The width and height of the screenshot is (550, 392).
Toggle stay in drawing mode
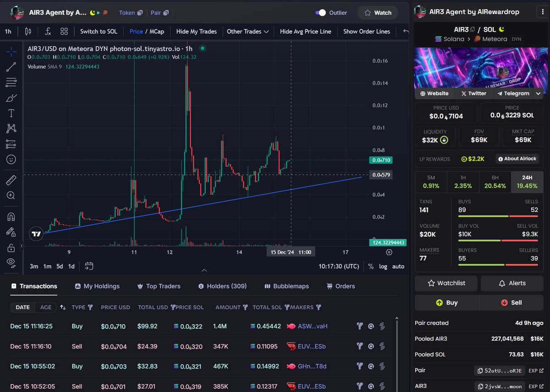[11, 232]
